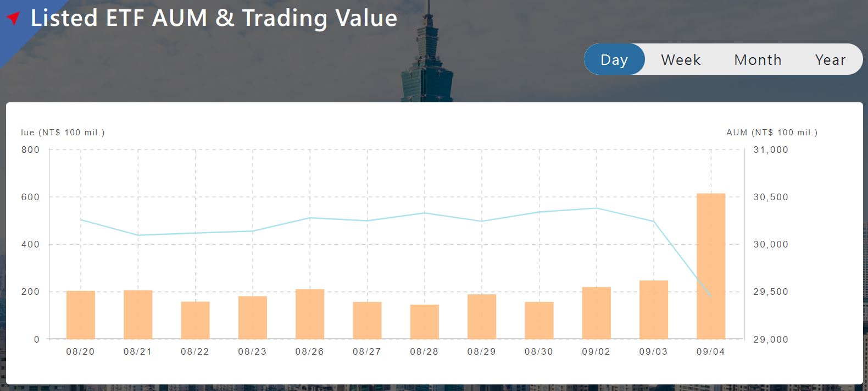Screen dimensions: 868x391
Task: Select the Day time range
Action: [614, 59]
